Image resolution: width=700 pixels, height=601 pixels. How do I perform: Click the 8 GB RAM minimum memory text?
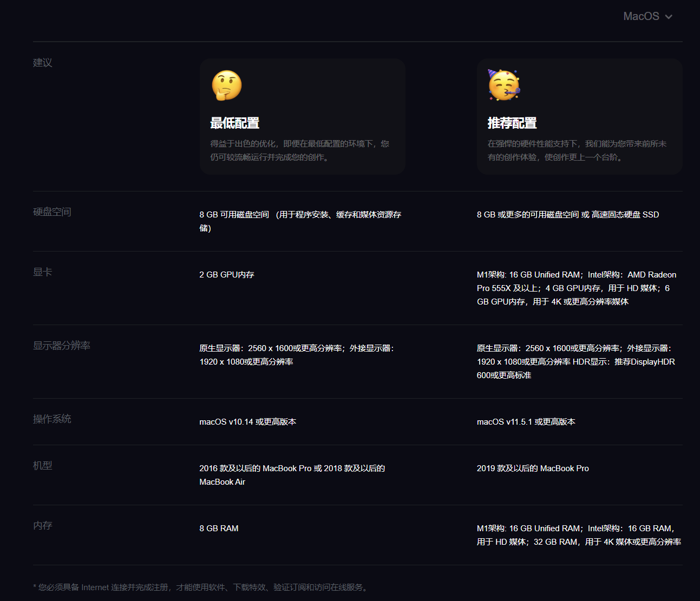[219, 529]
